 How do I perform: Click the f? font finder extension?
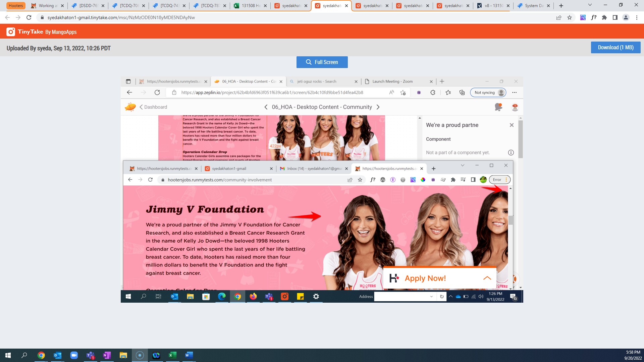click(594, 17)
